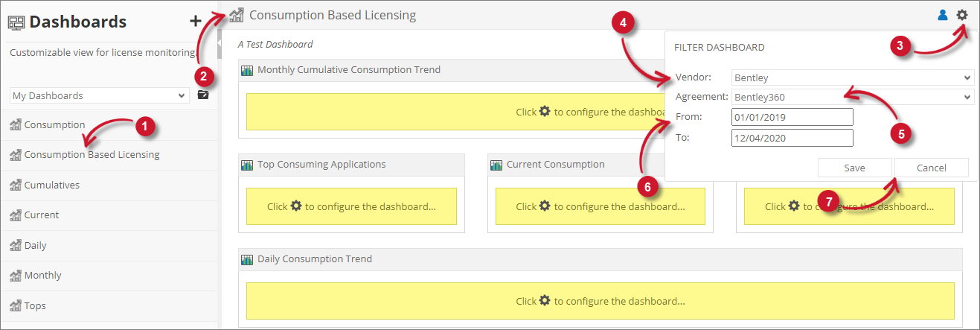This screenshot has width=980, height=330.
Task: Select the Daily dashboard in sidebar
Action: (x=35, y=245)
